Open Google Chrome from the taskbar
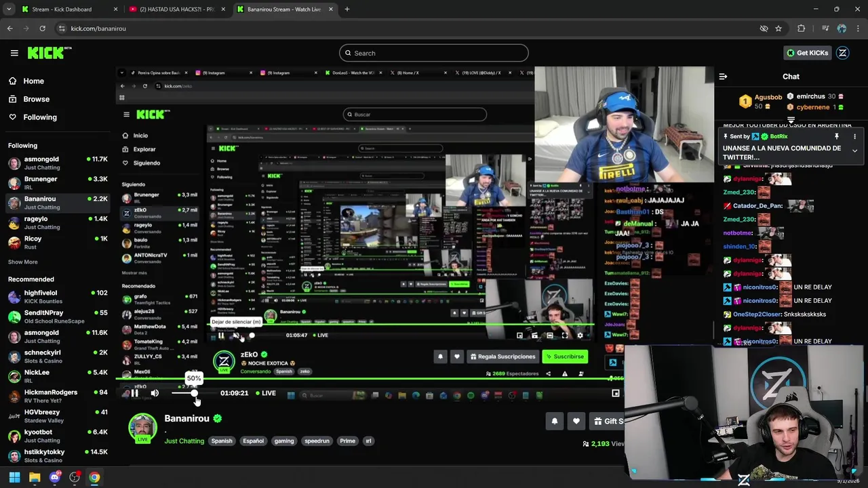 [94, 477]
